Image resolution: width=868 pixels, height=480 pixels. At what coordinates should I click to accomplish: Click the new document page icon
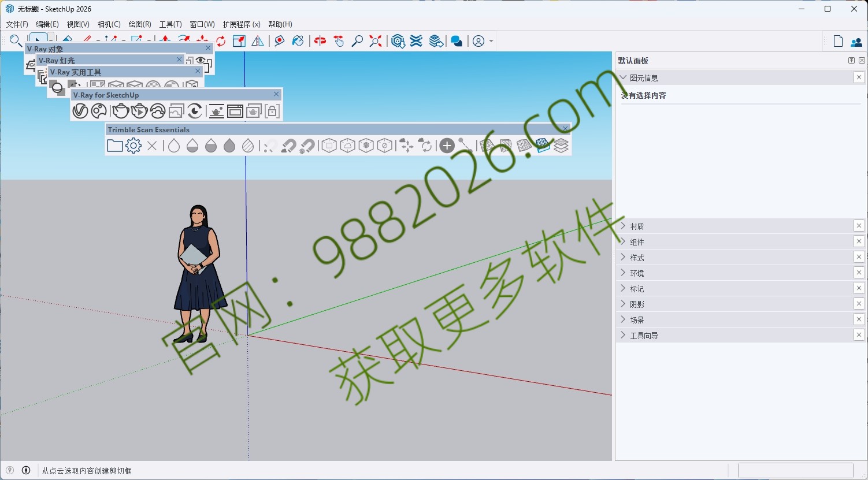click(838, 41)
